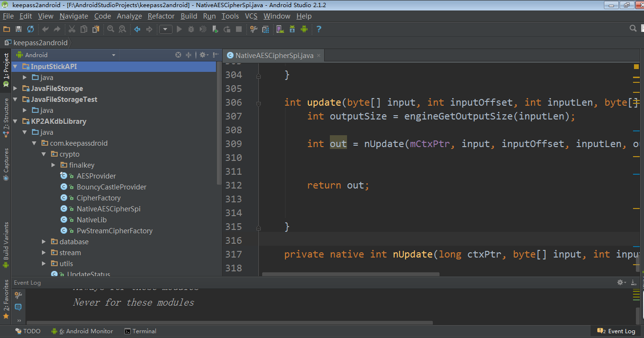Screen dimensions: 644x338
Task: Toggle the Terminal tool window
Action: pos(140,331)
